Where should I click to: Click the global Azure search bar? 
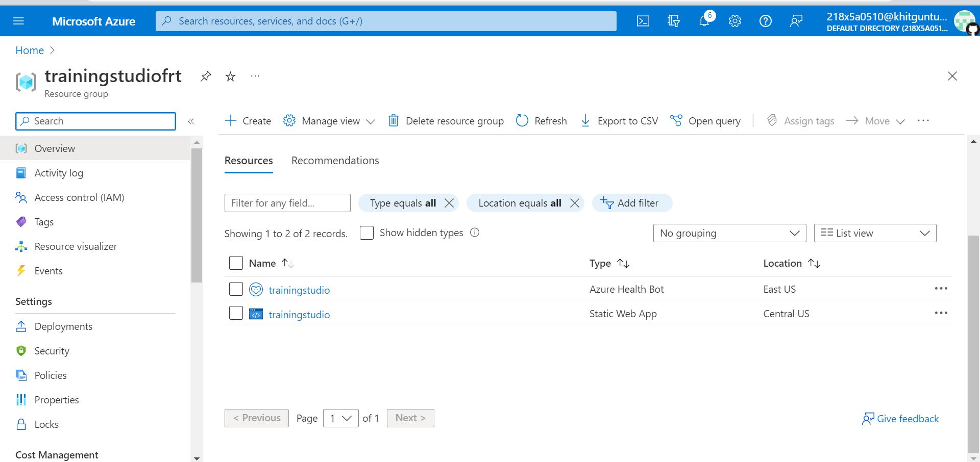[x=386, y=21]
